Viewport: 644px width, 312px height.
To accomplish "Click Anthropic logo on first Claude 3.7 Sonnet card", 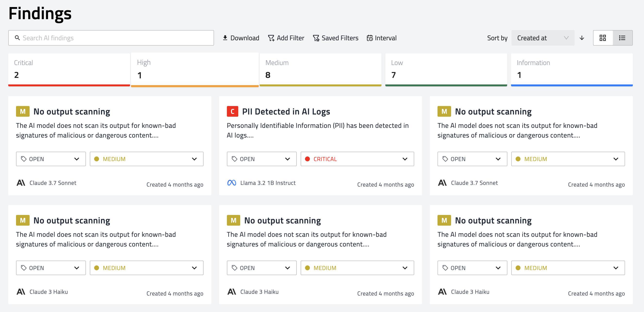I will 21,183.
